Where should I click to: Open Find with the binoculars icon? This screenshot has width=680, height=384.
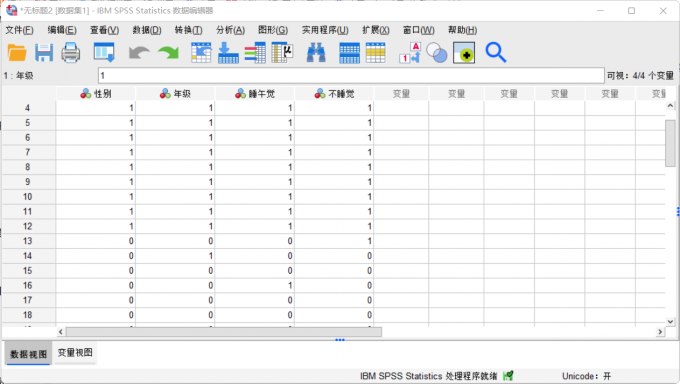316,53
